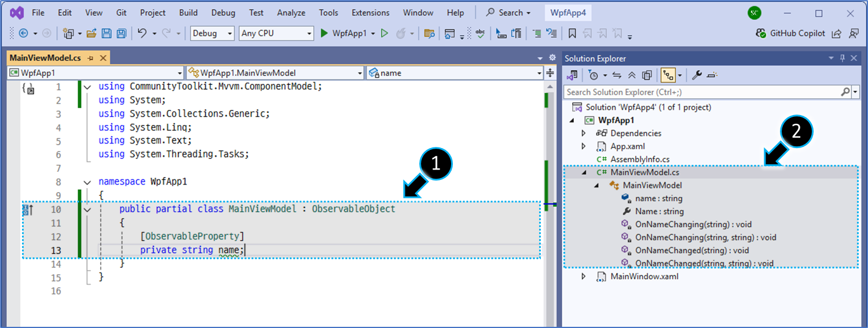Click the Start Without Debugging outline play icon

384,34
